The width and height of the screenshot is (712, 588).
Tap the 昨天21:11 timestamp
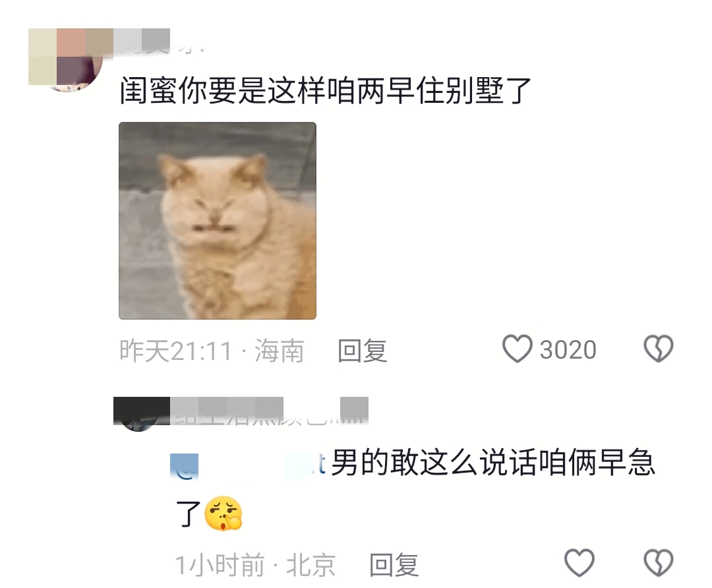coord(176,351)
